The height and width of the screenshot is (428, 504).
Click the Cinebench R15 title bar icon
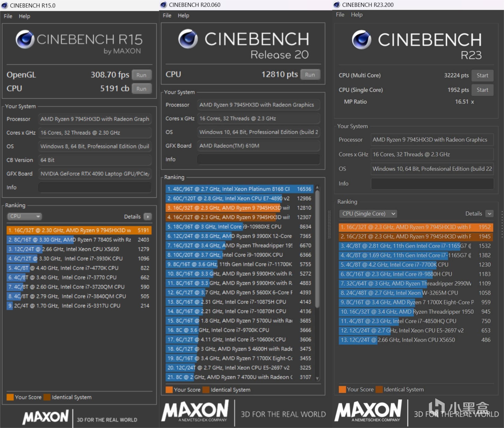[x=4, y=5]
